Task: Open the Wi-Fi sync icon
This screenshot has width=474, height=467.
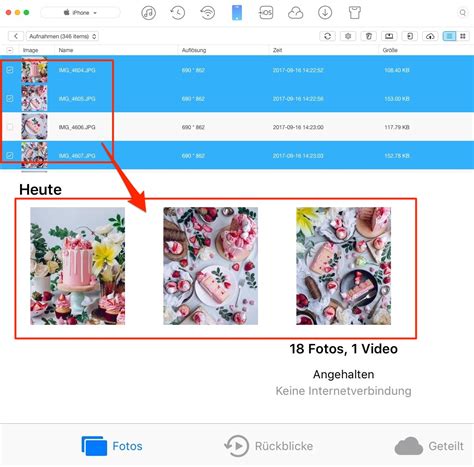Action: (207, 13)
